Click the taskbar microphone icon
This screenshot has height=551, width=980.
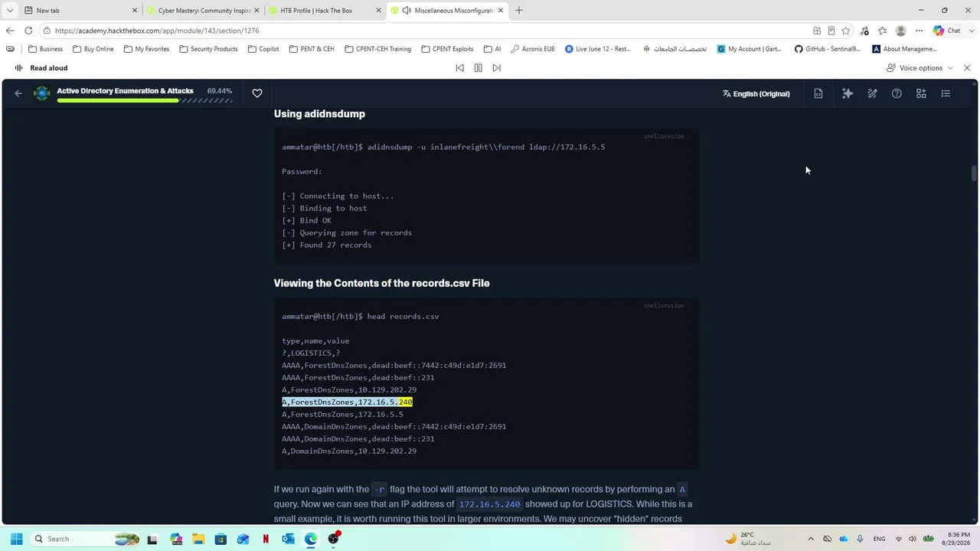pos(861,539)
